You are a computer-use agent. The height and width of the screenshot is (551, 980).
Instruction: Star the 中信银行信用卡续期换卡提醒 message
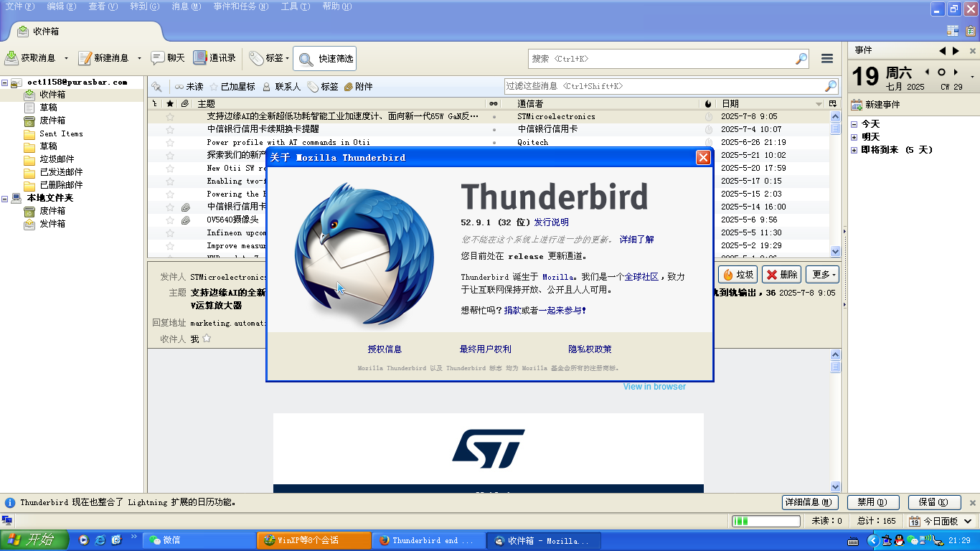pyautogui.click(x=170, y=129)
